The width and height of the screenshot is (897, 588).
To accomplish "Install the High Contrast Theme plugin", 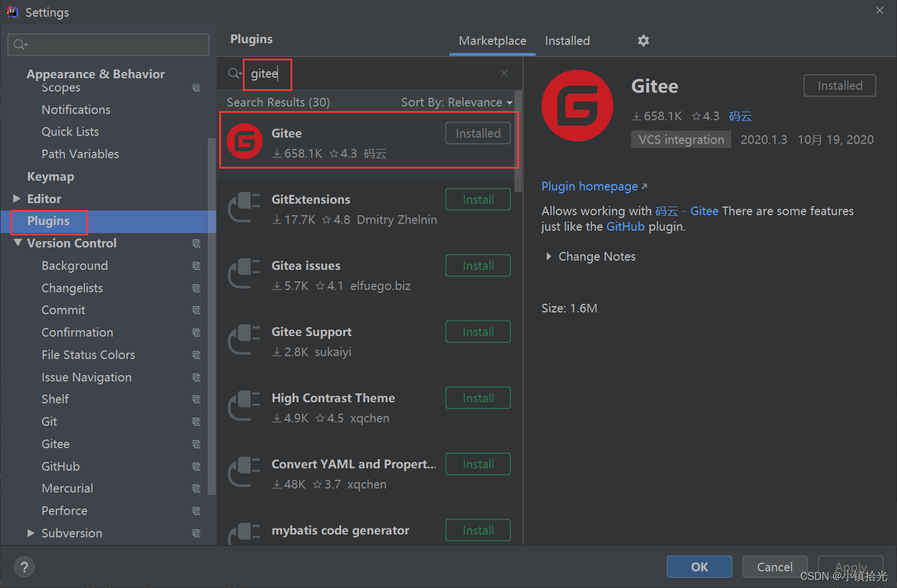I will point(478,398).
